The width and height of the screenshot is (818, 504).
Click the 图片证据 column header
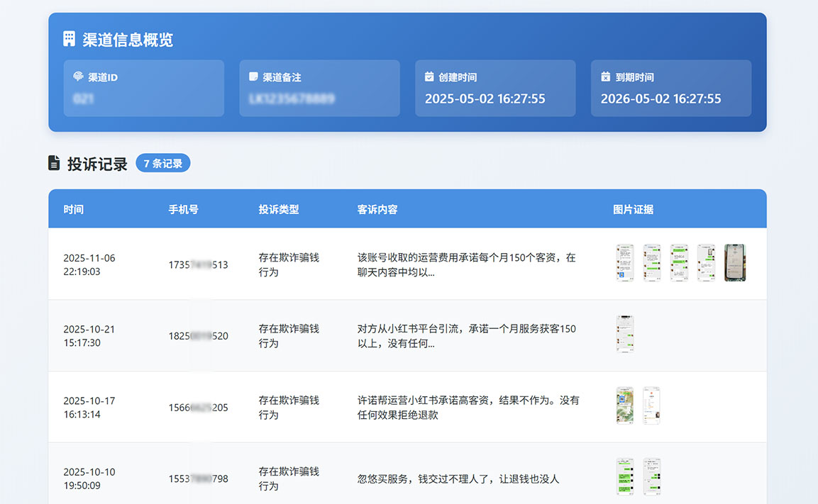click(633, 209)
